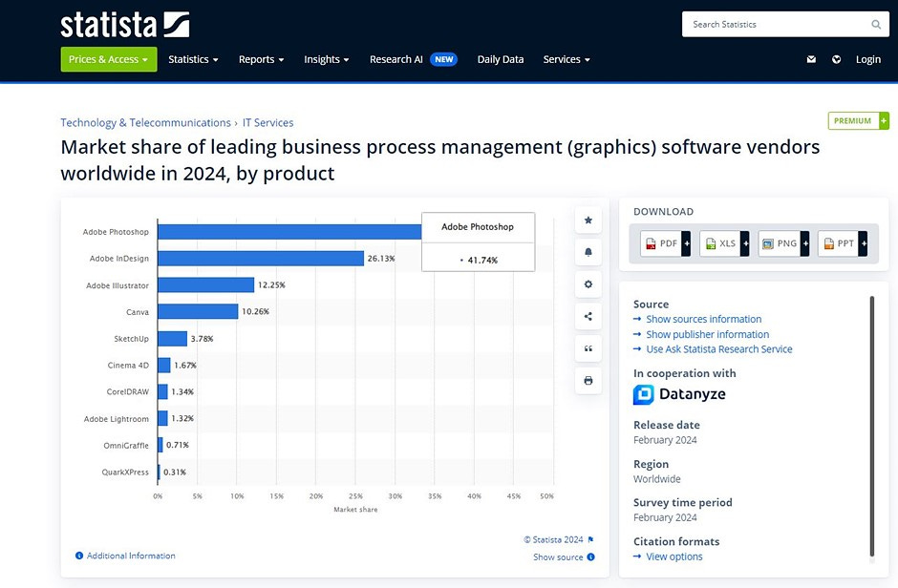Expand the Reports menu
Screen dimensions: 898x588
pos(261,59)
